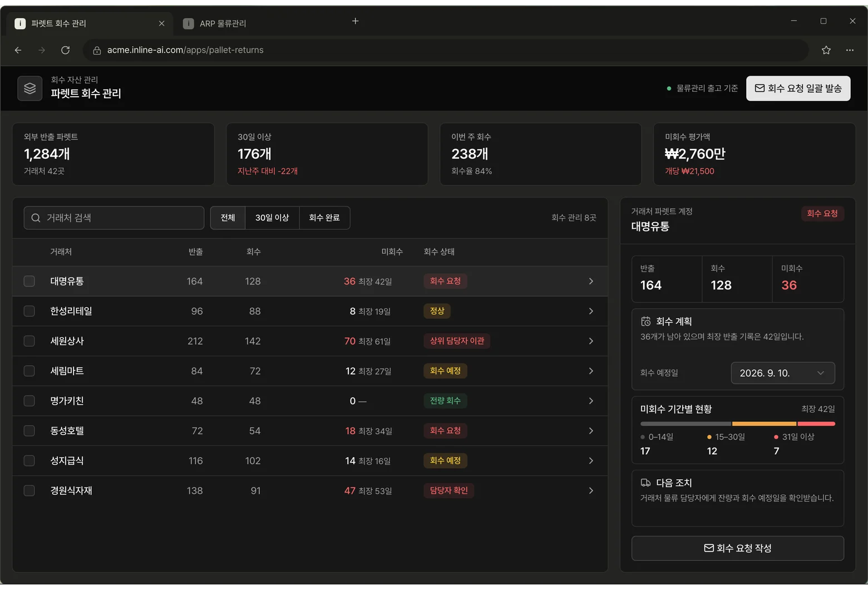Open the 회수 예정일 date dropdown
The width and height of the screenshot is (868, 590).
[783, 373]
